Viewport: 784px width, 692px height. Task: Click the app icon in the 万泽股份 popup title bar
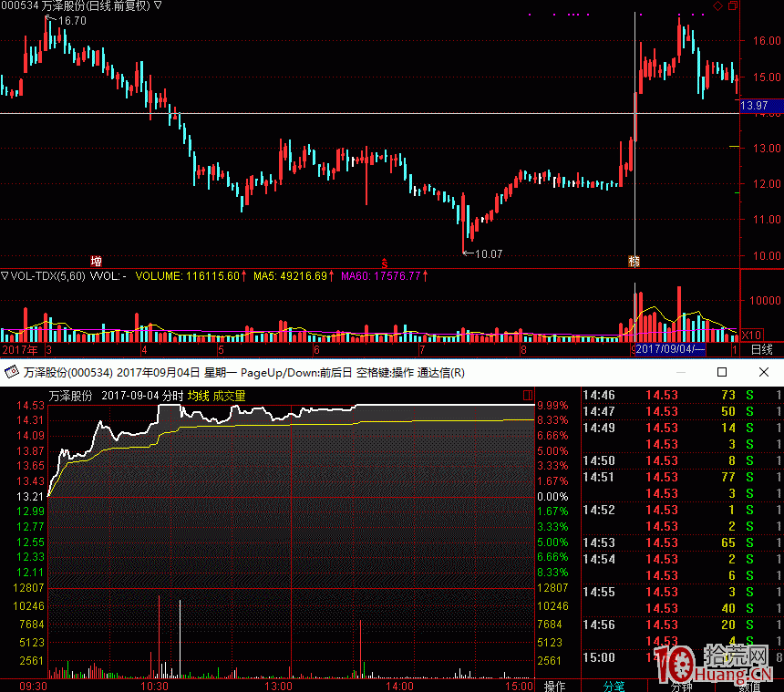[x=11, y=373]
